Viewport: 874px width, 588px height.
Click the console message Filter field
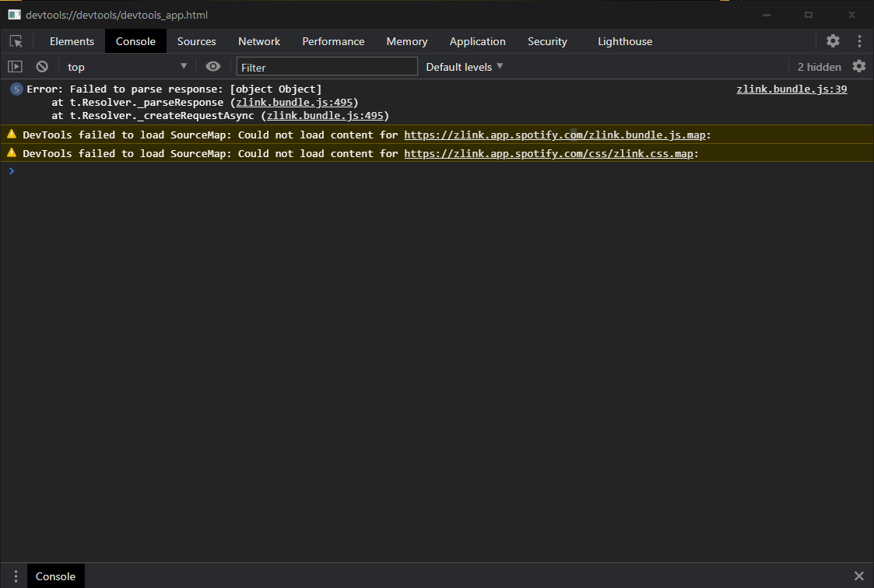pyautogui.click(x=326, y=65)
